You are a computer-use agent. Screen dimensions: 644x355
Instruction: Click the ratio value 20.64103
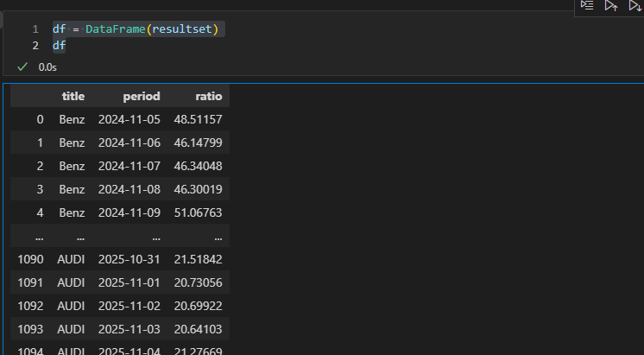click(198, 329)
